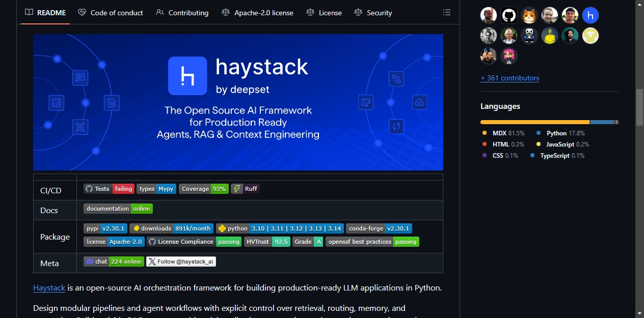
Task: Click the heart icon beside Code of conduct
Action: pos(82,12)
